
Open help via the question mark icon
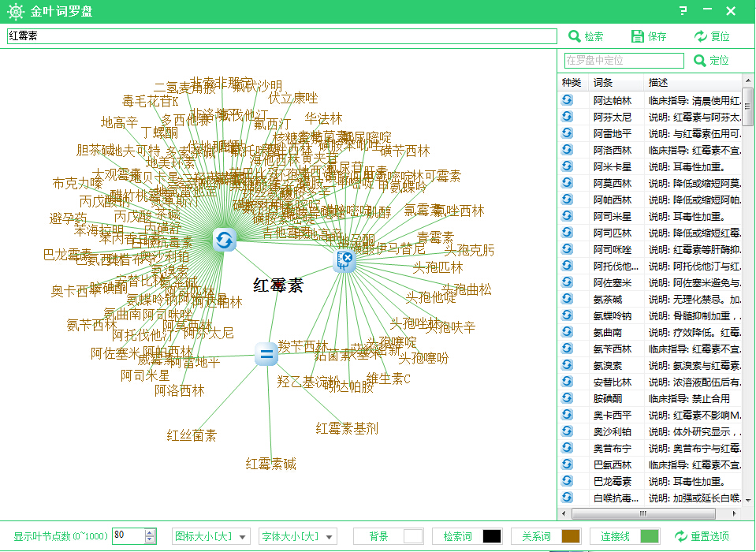(683, 11)
